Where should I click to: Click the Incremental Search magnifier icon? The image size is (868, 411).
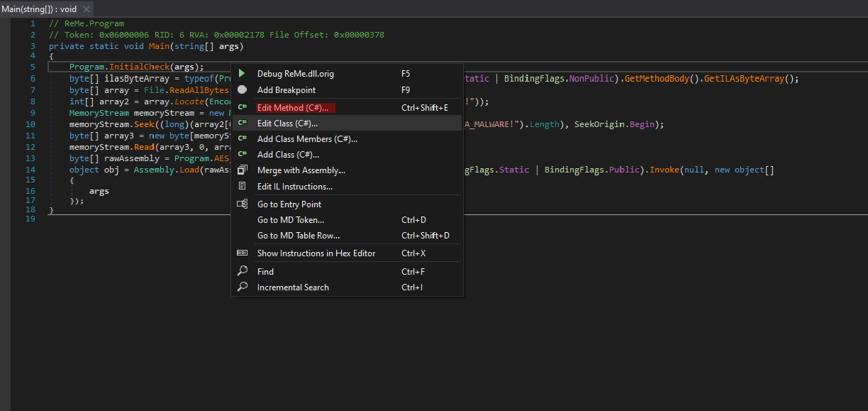tap(243, 287)
